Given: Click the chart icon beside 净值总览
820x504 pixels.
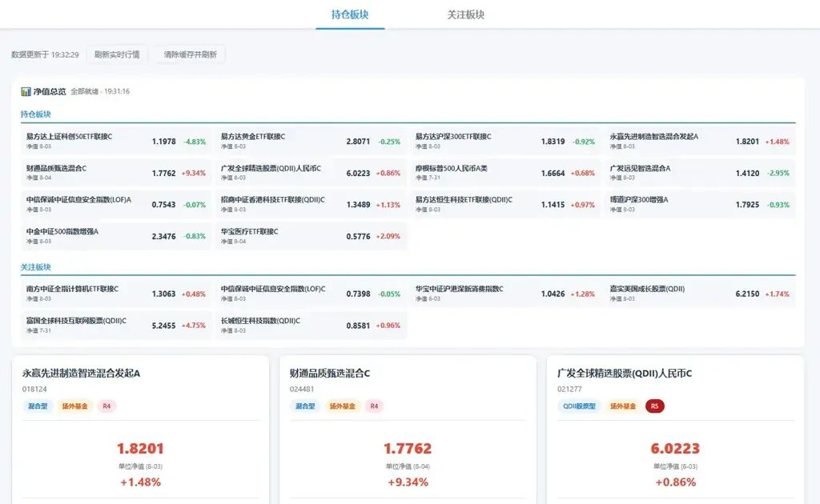Looking at the screenshot, I should (26, 91).
